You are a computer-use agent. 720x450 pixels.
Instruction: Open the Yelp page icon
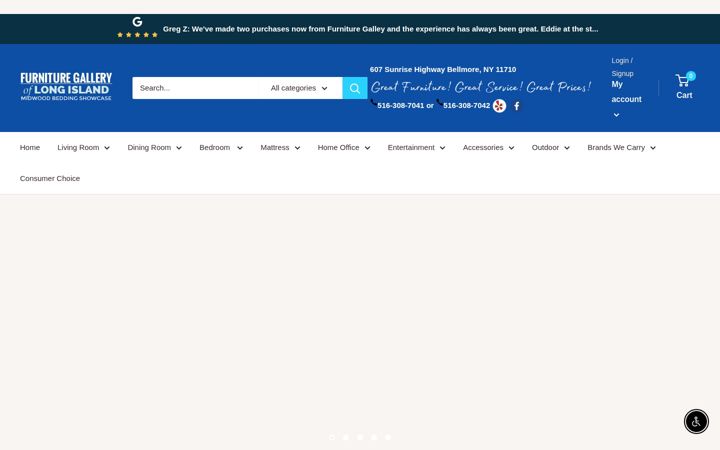click(x=499, y=106)
